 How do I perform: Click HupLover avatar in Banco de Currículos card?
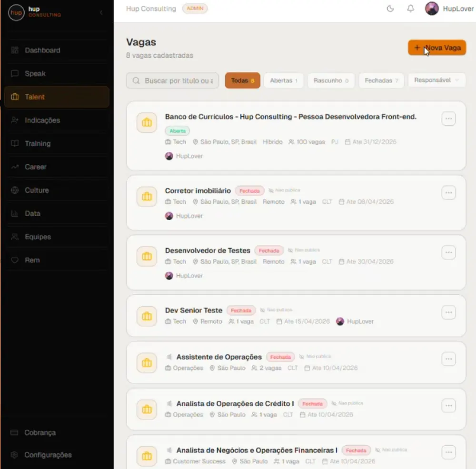click(169, 156)
